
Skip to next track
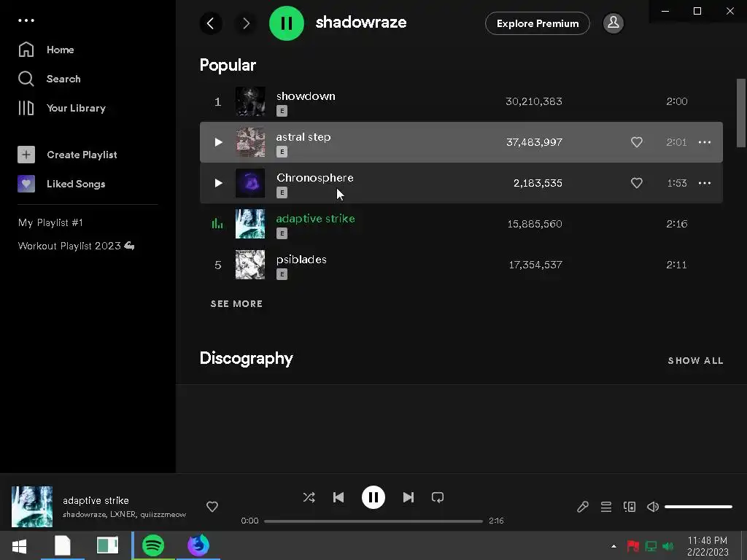(x=409, y=497)
